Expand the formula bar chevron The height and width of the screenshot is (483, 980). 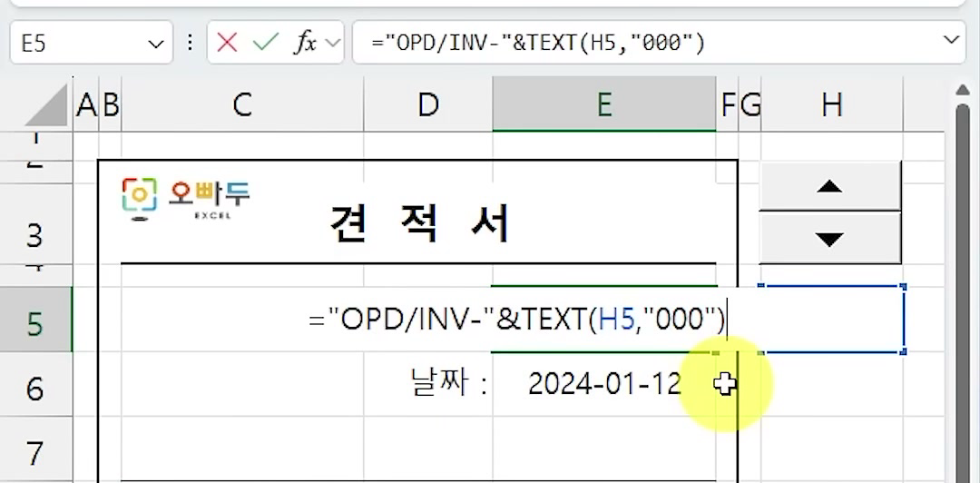pyautogui.click(x=951, y=41)
